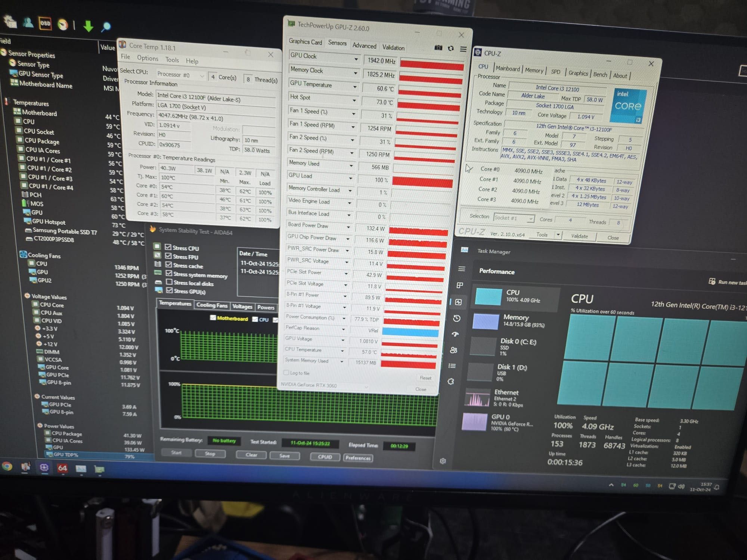The image size is (747, 560).
Task: Open Memory Clock sensor dropdown
Action: (x=356, y=73)
